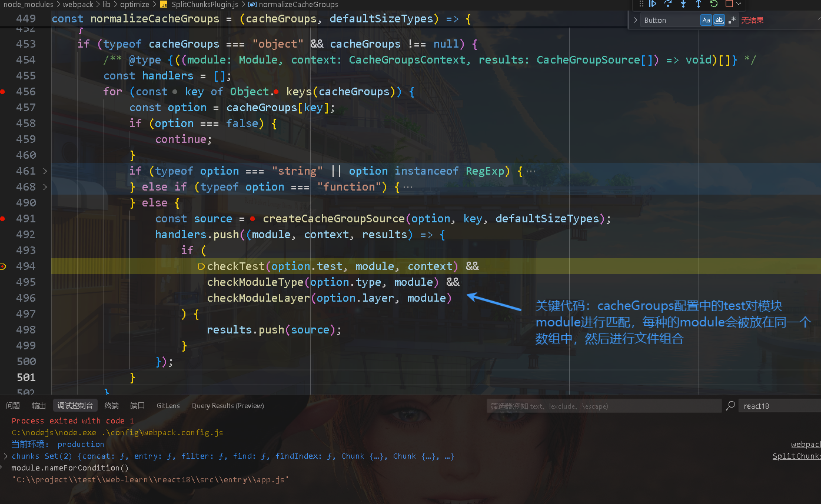Click the search magnifier icon in panel
The height and width of the screenshot is (504, 821).
coord(730,406)
